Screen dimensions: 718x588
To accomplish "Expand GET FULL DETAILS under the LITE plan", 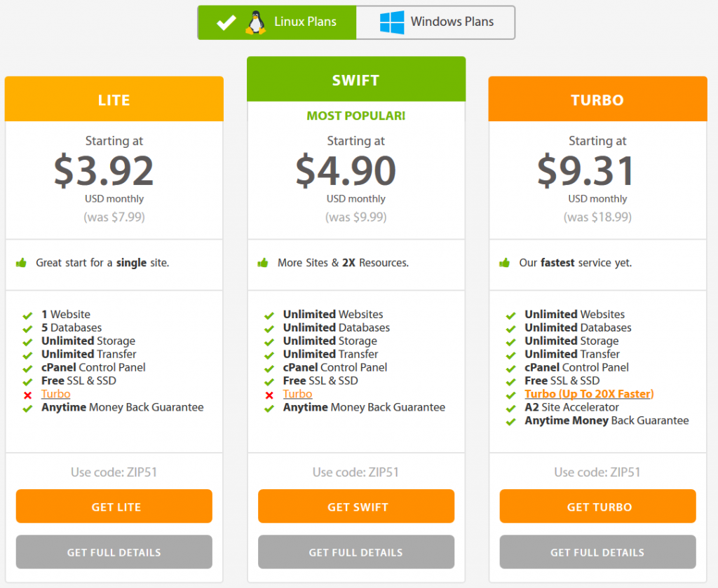I will (x=114, y=552).
